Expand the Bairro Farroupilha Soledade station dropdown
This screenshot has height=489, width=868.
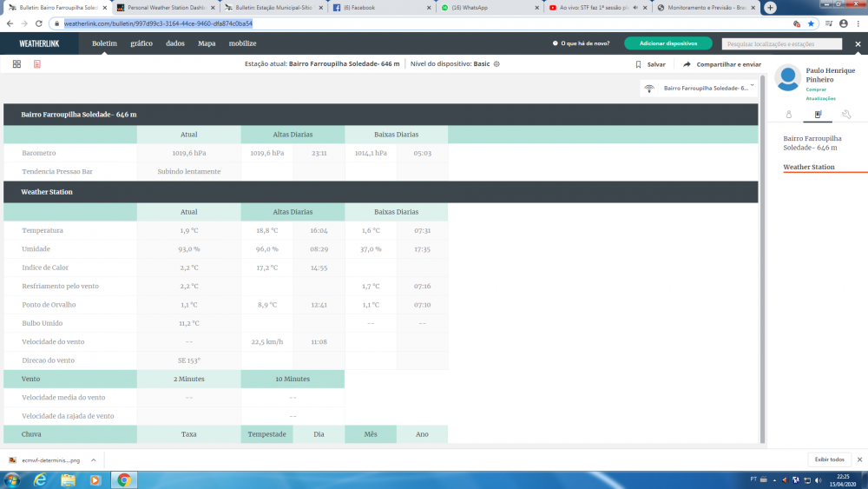[x=752, y=87]
